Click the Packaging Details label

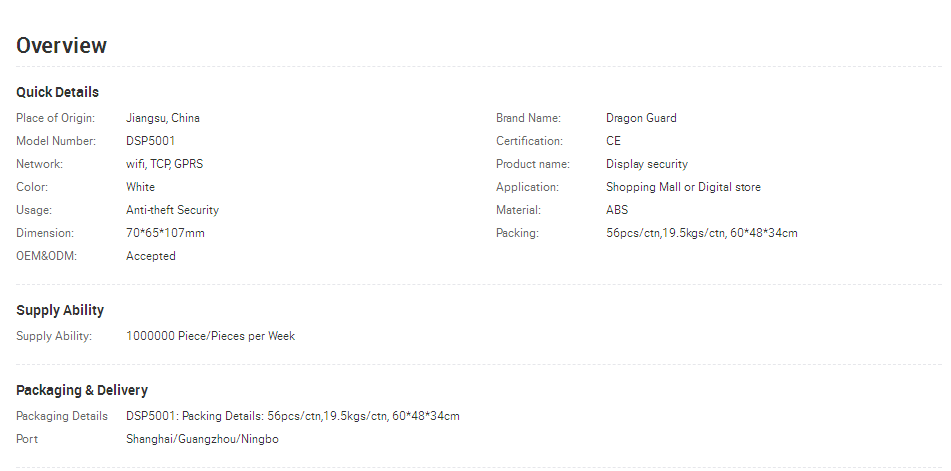pyautogui.click(x=62, y=416)
